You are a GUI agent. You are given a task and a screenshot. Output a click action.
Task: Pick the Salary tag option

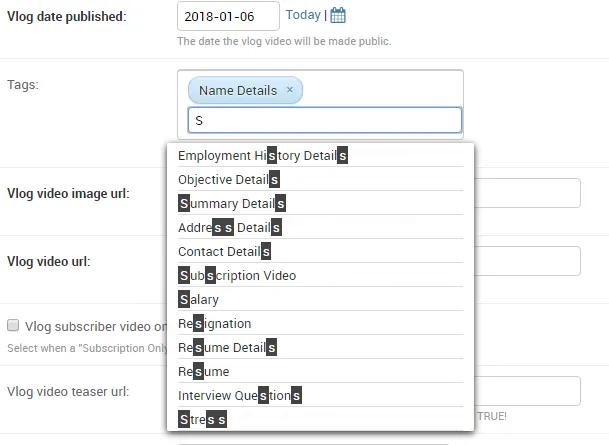pos(198,299)
